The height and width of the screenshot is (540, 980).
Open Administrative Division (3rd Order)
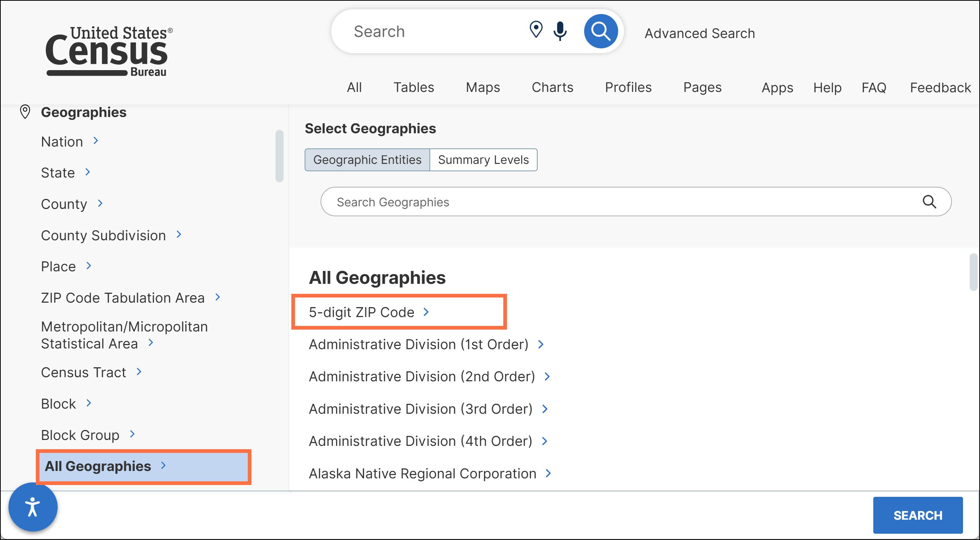tap(428, 409)
